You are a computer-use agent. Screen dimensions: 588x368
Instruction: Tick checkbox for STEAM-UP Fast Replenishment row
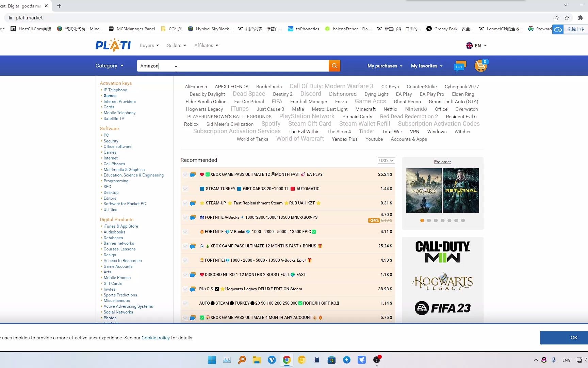click(x=185, y=203)
